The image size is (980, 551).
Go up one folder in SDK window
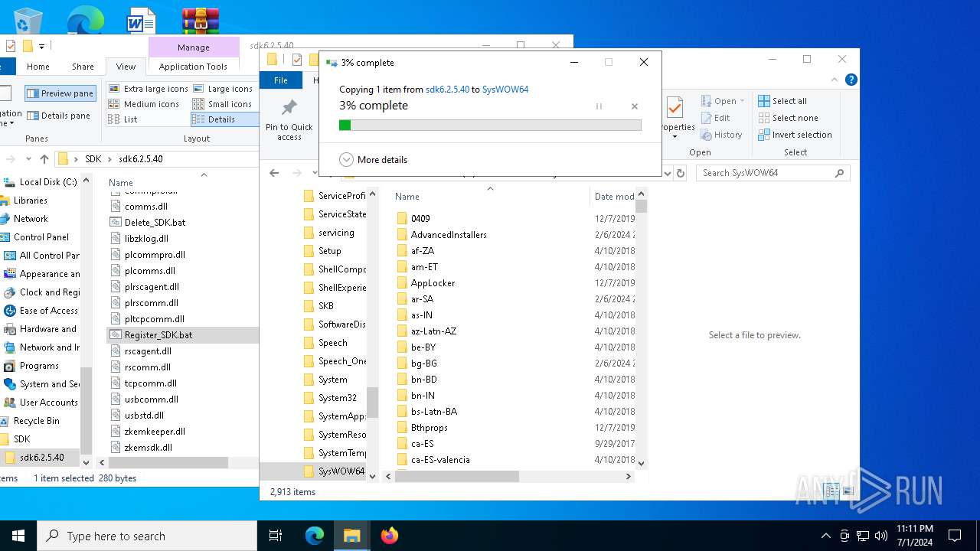click(44, 159)
